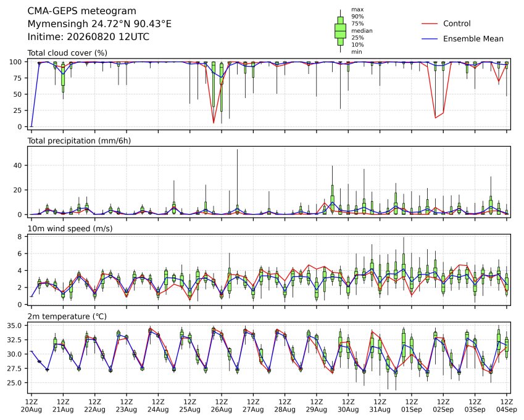Viewport: 524px width, 420px height.
Task: Click the '12Z 30Aug' x-axis label
Action: click(348, 406)
